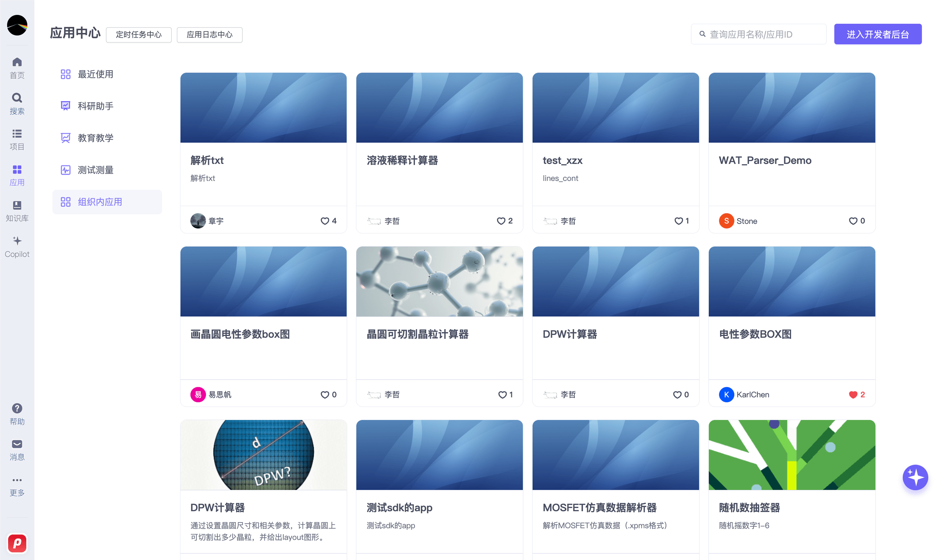Open the Knowledge Base icon

[x=17, y=205]
